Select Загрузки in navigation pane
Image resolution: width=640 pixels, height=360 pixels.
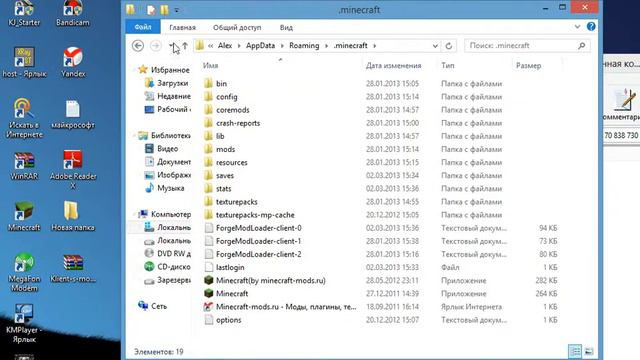click(x=173, y=83)
